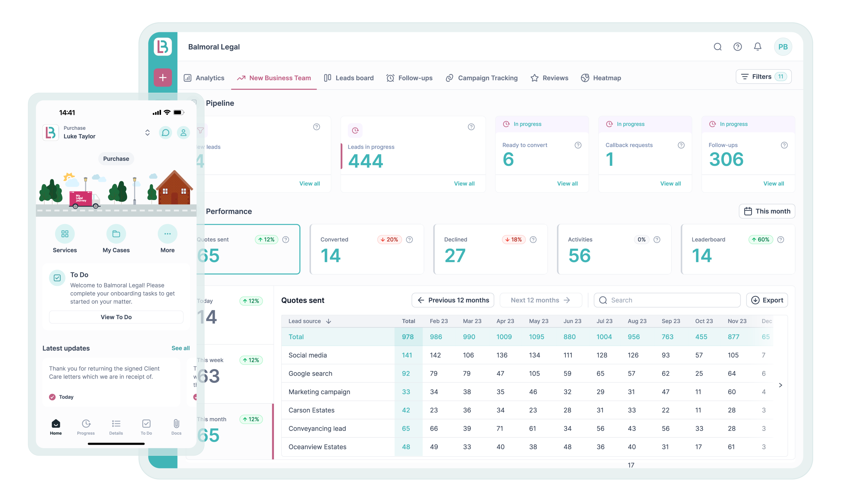Sort by Lead source column arrow
The image size is (843, 504).
(328, 321)
